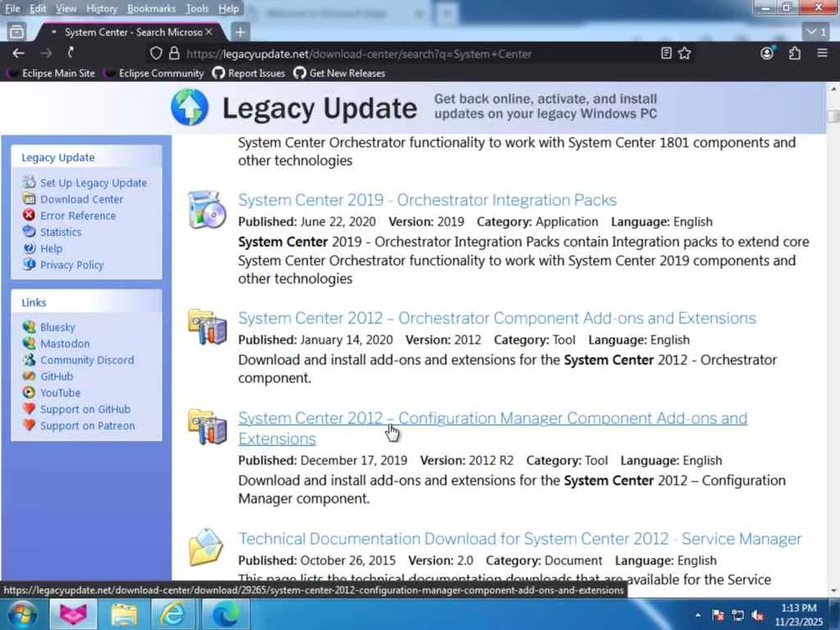Image resolution: width=840 pixels, height=630 pixels.
Task: Click the Legacy Update globe logo
Action: (x=189, y=107)
